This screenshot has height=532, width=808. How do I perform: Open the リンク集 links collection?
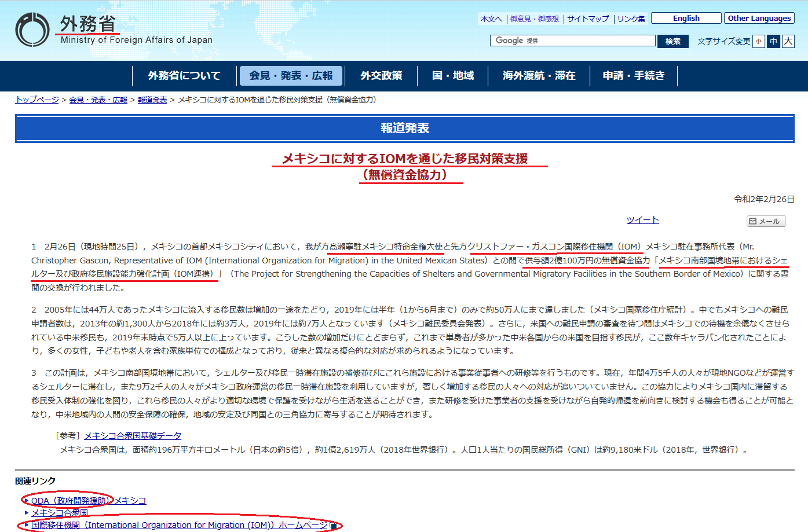tap(631, 19)
